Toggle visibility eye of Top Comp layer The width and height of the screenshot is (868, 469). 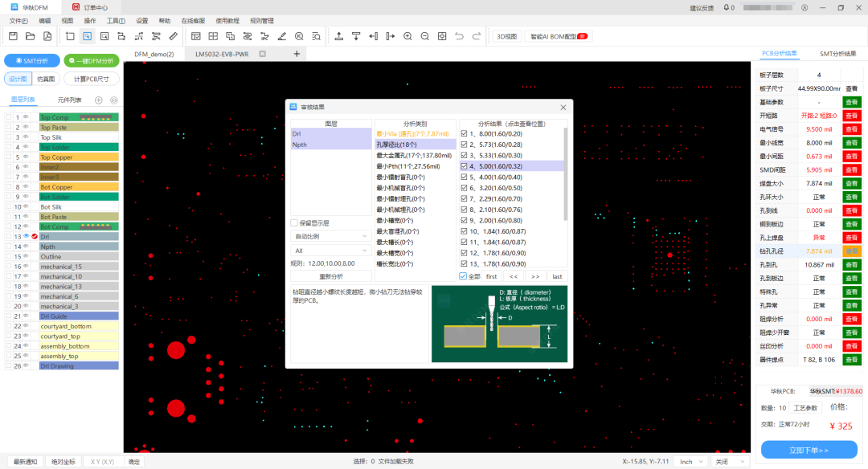pos(26,117)
